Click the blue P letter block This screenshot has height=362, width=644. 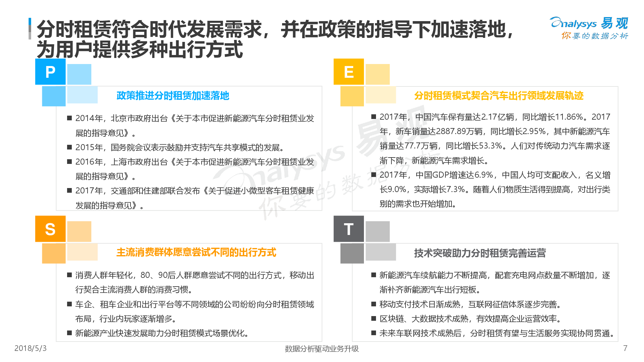click(x=50, y=72)
